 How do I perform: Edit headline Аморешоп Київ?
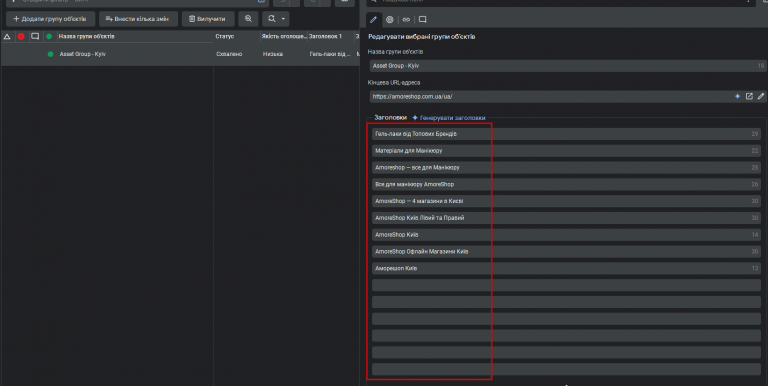[566, 268]
